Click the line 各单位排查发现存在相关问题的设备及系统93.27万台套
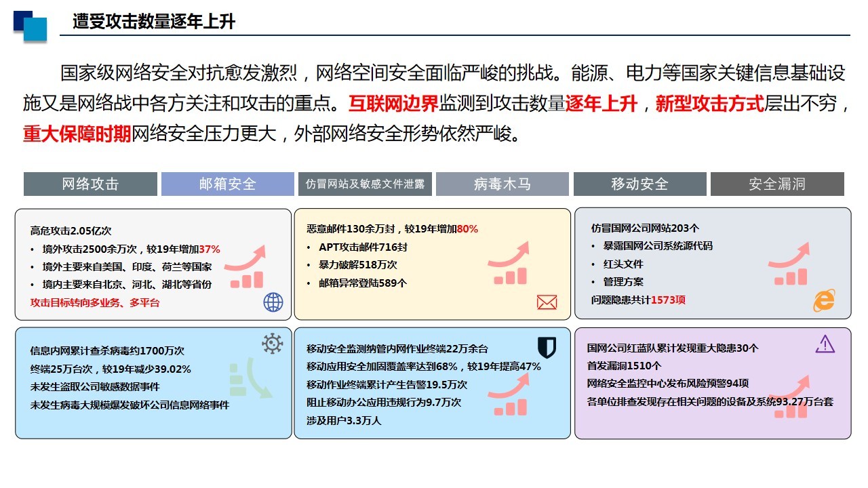Viewport: 868px width, 488px height. click(710, 401)
